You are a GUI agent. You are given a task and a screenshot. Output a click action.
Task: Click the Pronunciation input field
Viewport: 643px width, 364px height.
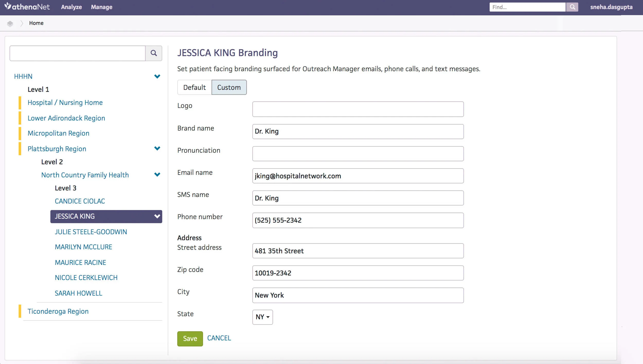[358, 154]
